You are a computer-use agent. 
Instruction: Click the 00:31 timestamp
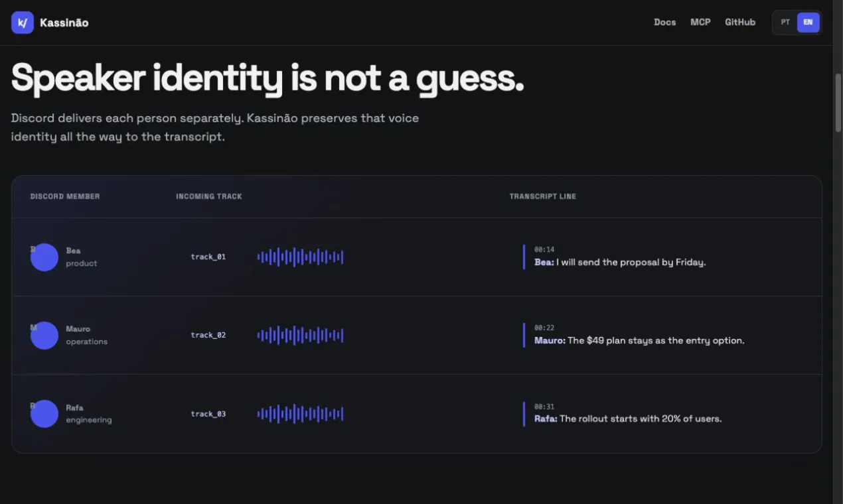tap(544, 407)
